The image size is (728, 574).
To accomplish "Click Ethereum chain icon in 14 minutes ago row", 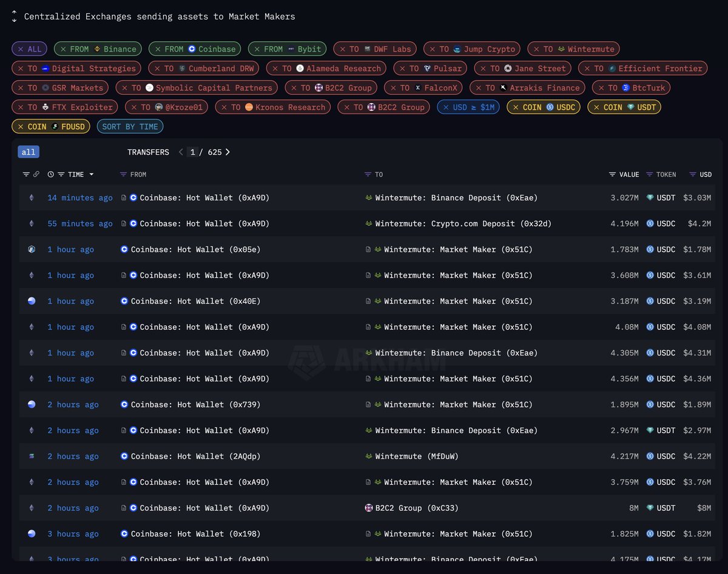I will [x=32, y=198].
